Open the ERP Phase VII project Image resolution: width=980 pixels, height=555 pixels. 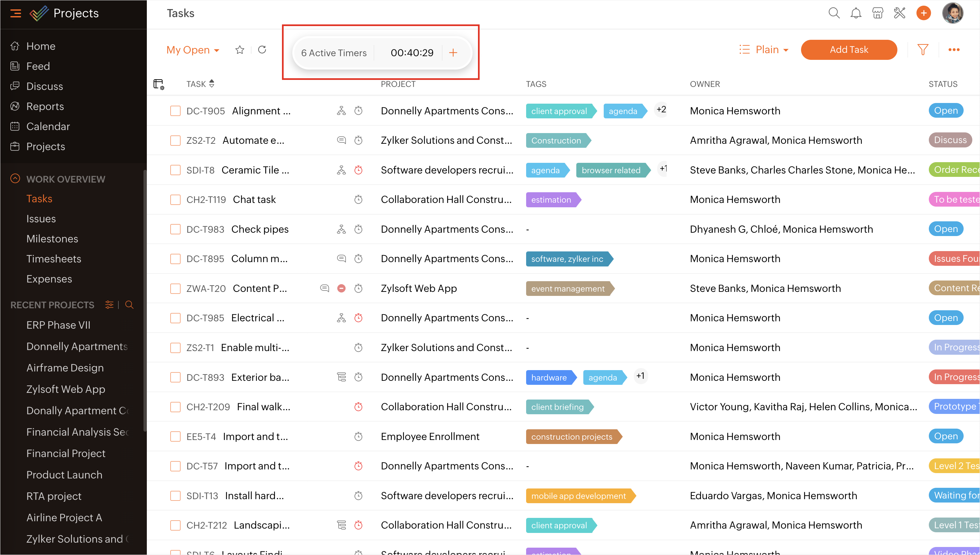pyautogui.click(x=58, y=325)
